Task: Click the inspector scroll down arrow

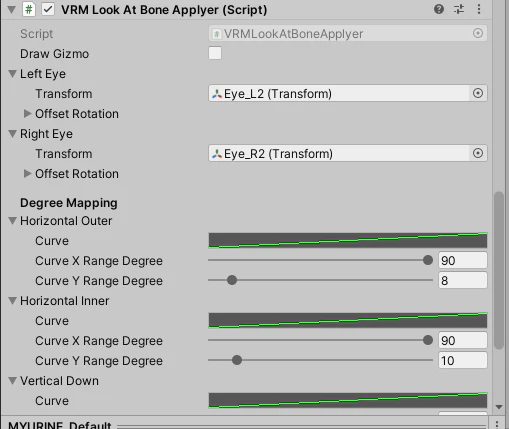Action: pos(499,407)
